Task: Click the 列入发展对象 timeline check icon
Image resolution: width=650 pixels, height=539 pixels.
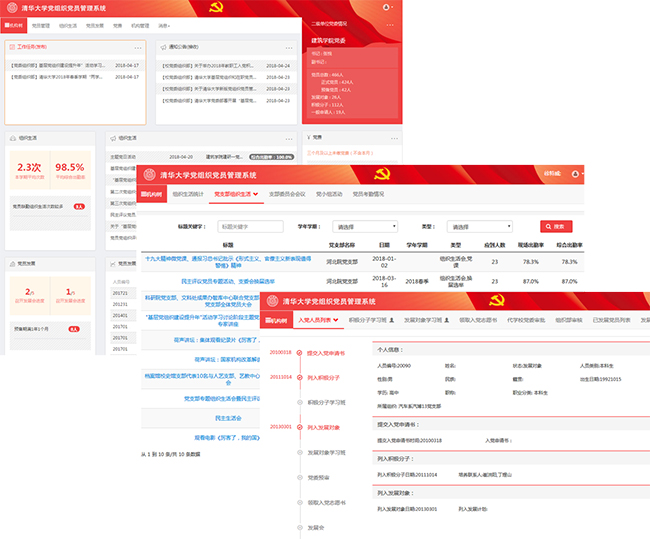Action: point(299,427)
